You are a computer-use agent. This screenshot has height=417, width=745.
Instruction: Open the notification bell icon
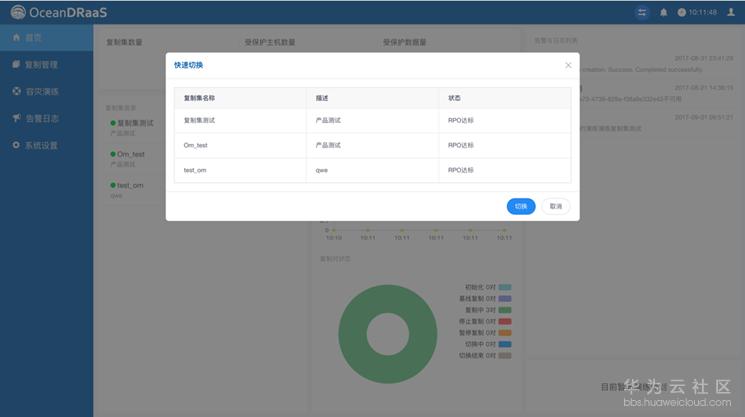(664, 12)
